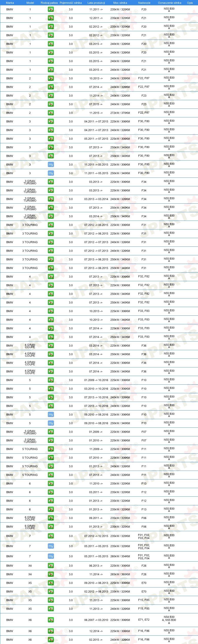
Task: Click the '03.2013 -> 03.2014' production years
Action: pyautogui.click(x=96, y=199)
